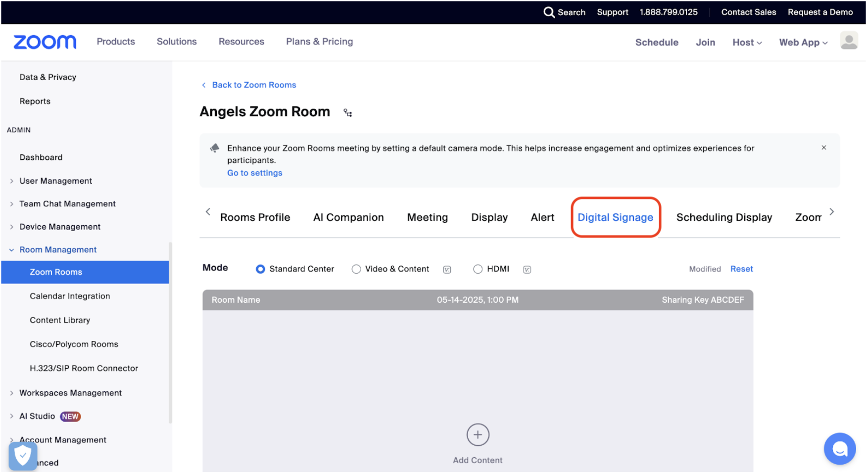Open the Digital Signage tab
This screenshot has width=868, height=474.
615,218
